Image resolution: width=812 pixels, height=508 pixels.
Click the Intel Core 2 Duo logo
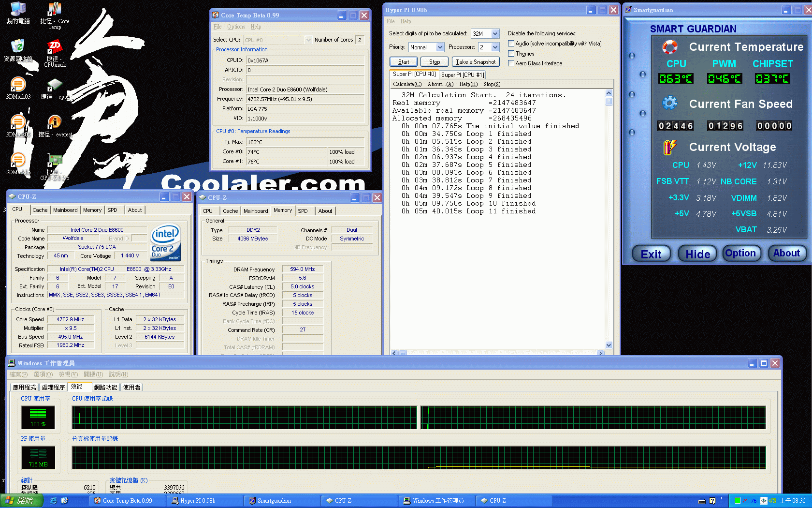[x=165, y=242]
